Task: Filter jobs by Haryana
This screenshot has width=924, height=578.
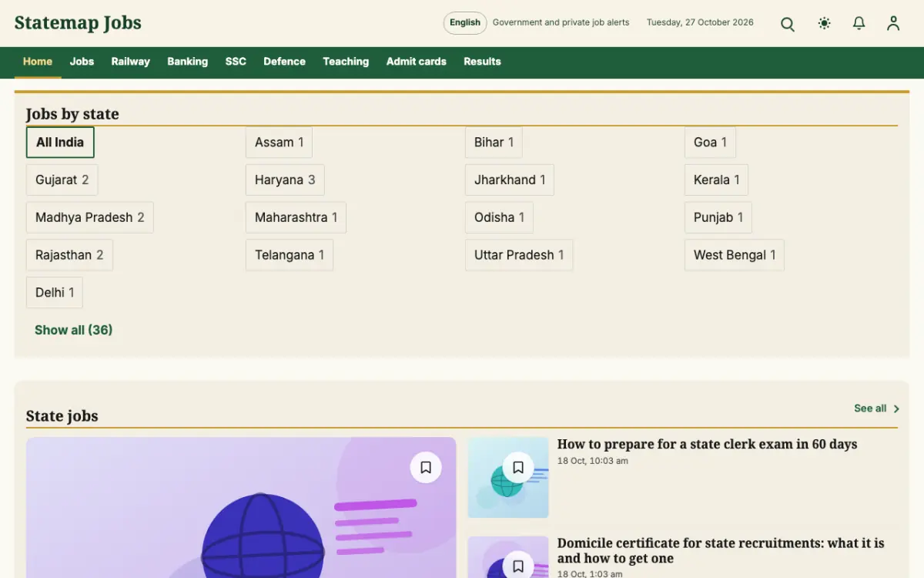Action: pos(285,180)
